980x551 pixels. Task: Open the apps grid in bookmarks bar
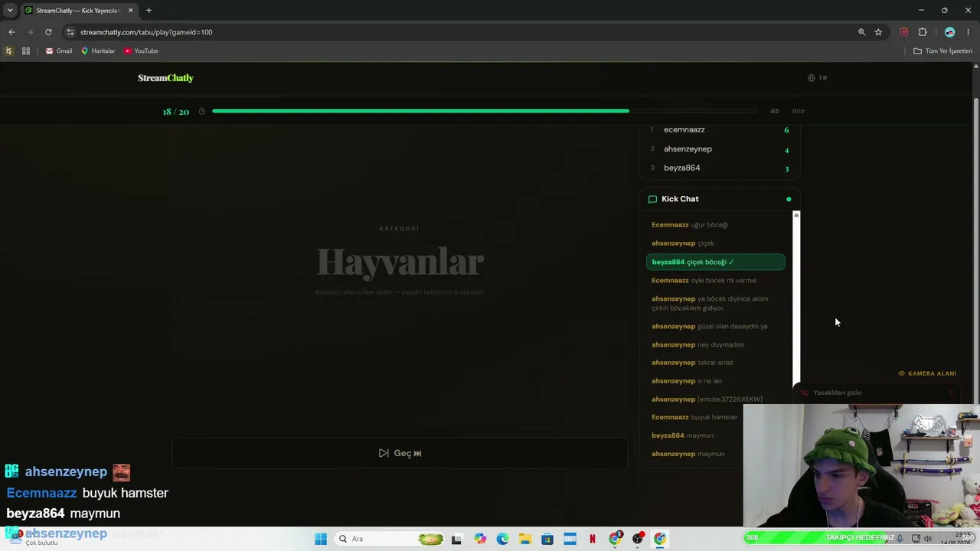point(26,51)
